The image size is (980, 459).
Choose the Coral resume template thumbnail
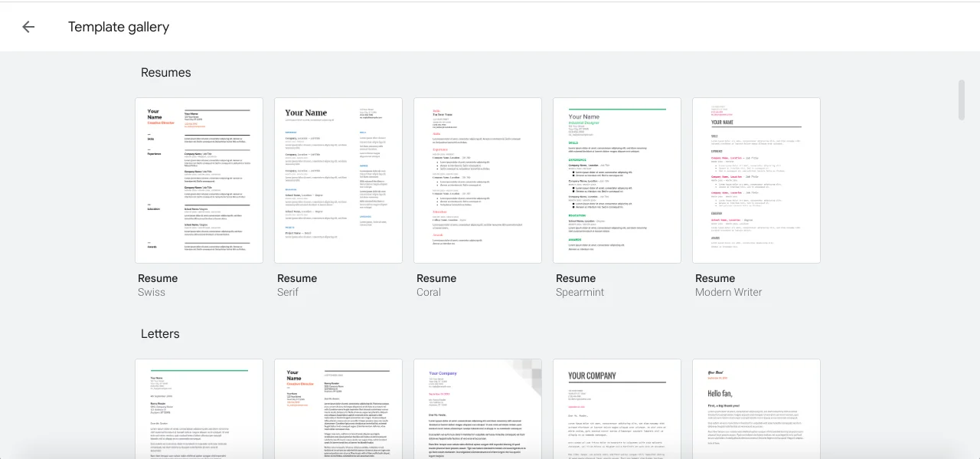pos(478,180)
